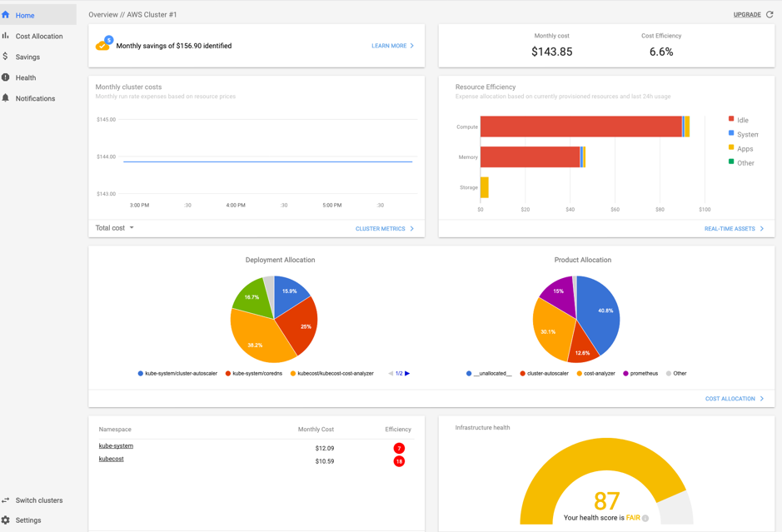Click the $12.09 monthly cost cell
Screen dimensions: 782x532
pyautogui.click(x=325, y=448)
